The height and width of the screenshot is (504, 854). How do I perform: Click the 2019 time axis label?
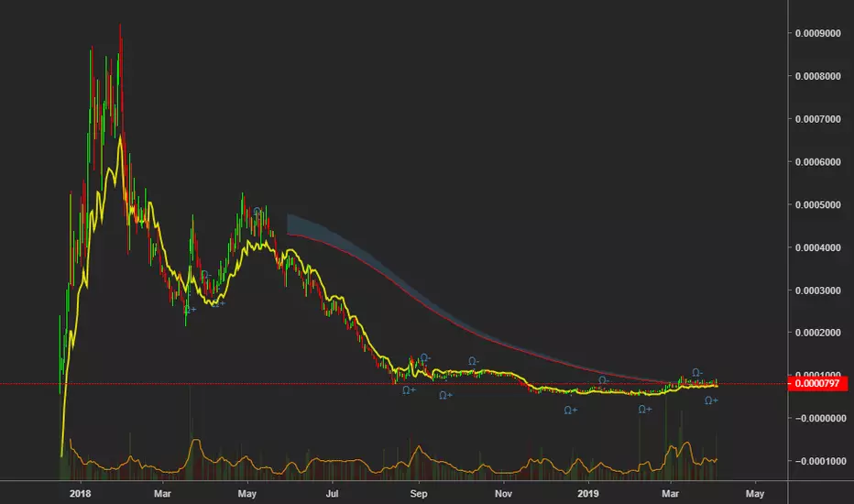[587, 494]
